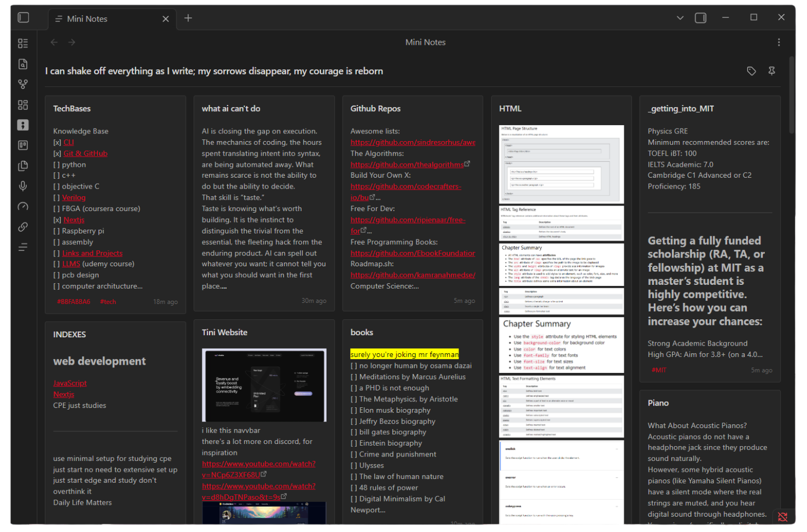Screen dimensions: 807x532
Task: Open the Tini Website note title
Action: pos(224,332)
